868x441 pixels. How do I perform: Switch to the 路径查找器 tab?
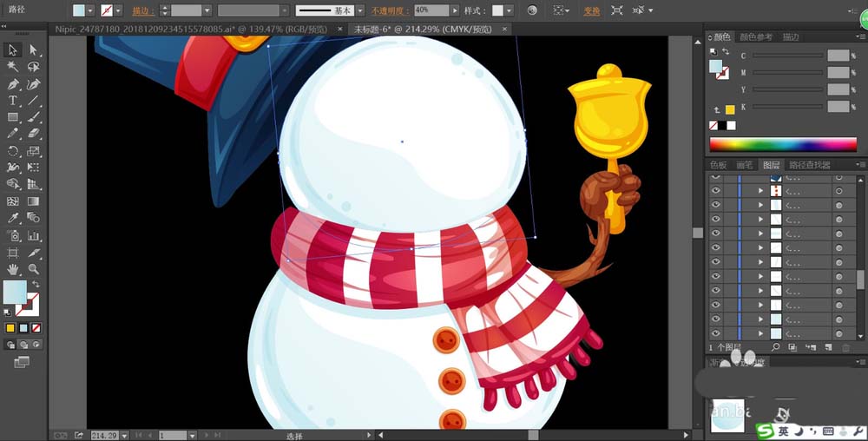(810, 165)
